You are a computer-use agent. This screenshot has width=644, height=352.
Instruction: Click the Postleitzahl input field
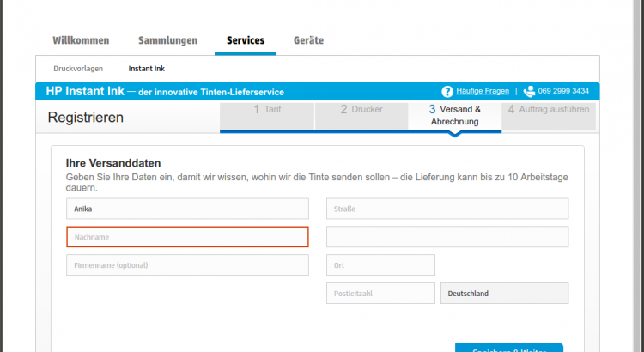(x=380, y=294)
